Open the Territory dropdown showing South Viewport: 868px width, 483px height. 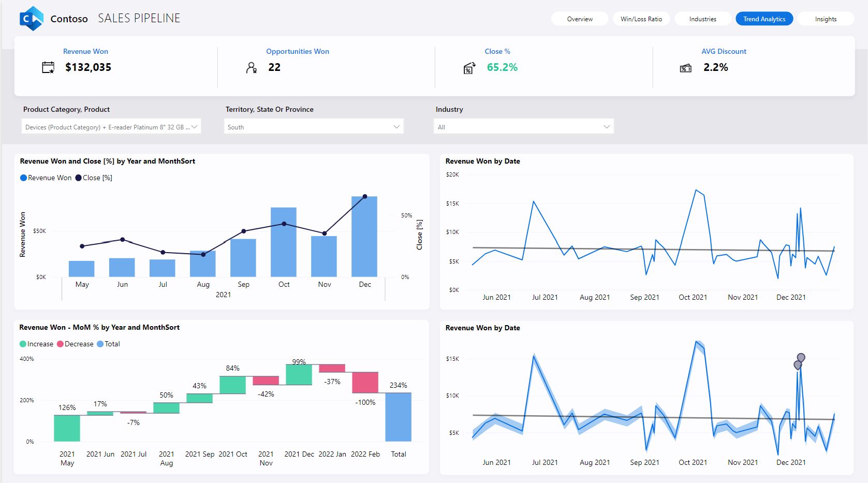pos(314,127)
